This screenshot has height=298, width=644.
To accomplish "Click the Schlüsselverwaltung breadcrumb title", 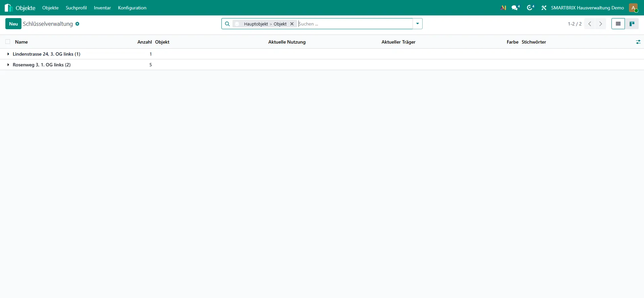I will click(x=48, y=24).
